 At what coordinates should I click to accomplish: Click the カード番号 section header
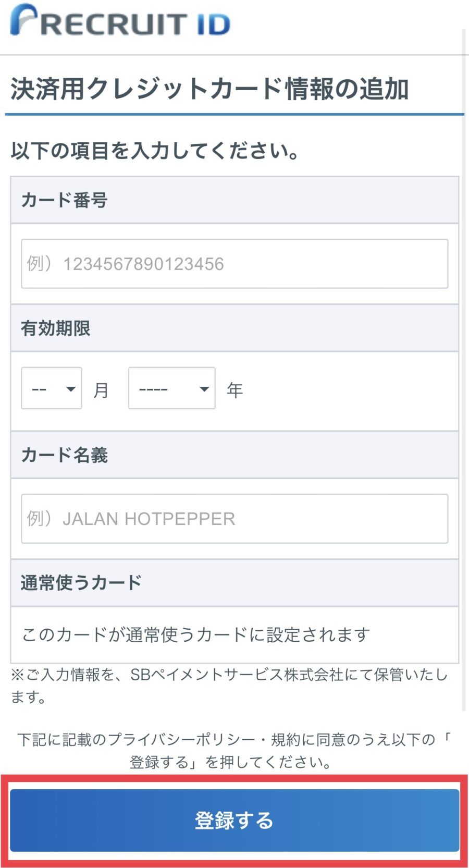pos(234,200)
